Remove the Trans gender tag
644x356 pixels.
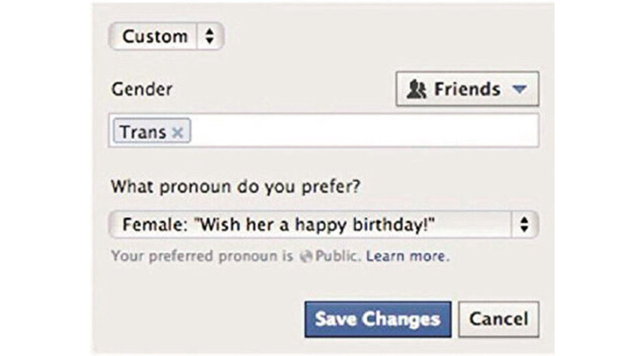(x=178, y=132)
